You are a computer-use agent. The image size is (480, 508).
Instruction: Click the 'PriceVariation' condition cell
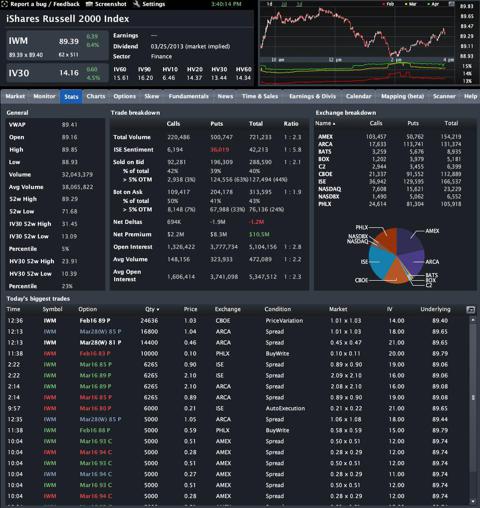284,320
